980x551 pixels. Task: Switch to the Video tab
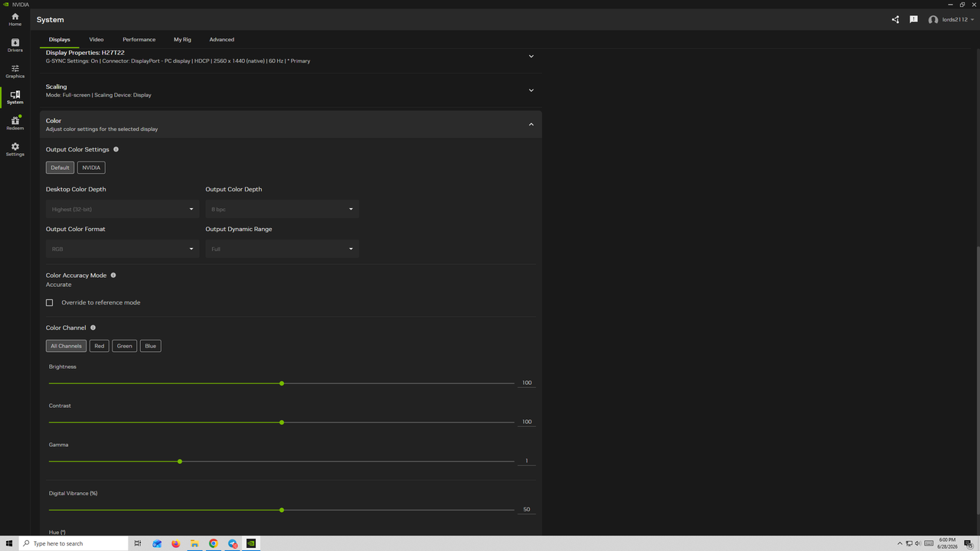[96, 39]
